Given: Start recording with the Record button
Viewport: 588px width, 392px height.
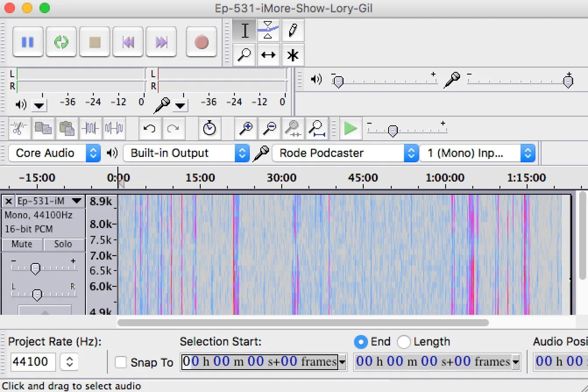Looking at the screenshot, I should point(202,42).
